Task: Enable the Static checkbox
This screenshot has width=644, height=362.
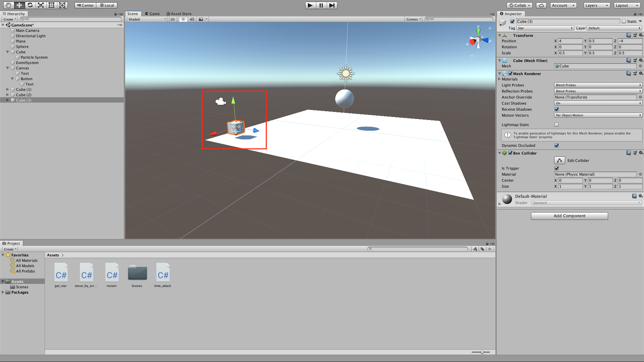Action: [x=624, y=21]
